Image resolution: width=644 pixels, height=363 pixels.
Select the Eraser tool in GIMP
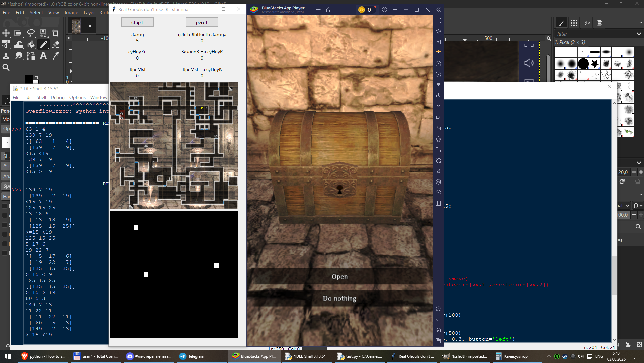tap(56, 44)
